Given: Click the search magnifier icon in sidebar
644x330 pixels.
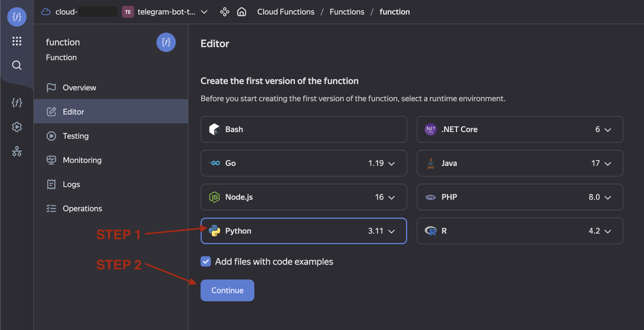Looking at the screenshot, I should coord(17,65).
